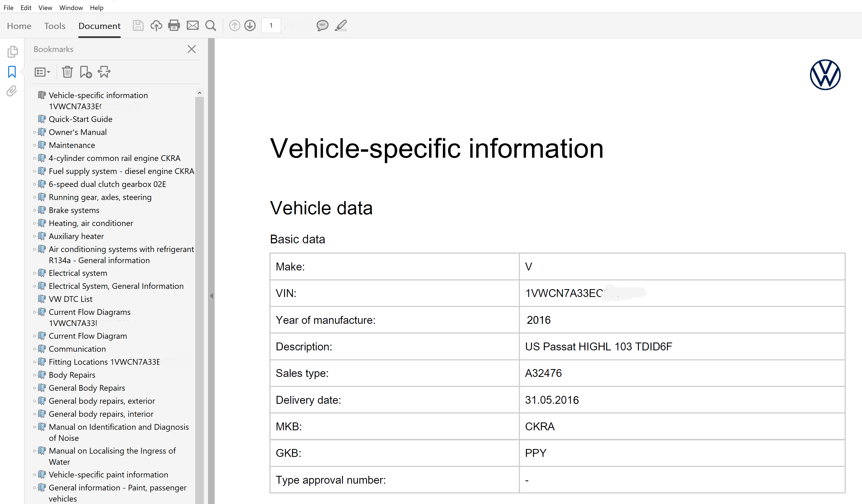Expand the Body Repairs bookmark

[x=34, y=375]
